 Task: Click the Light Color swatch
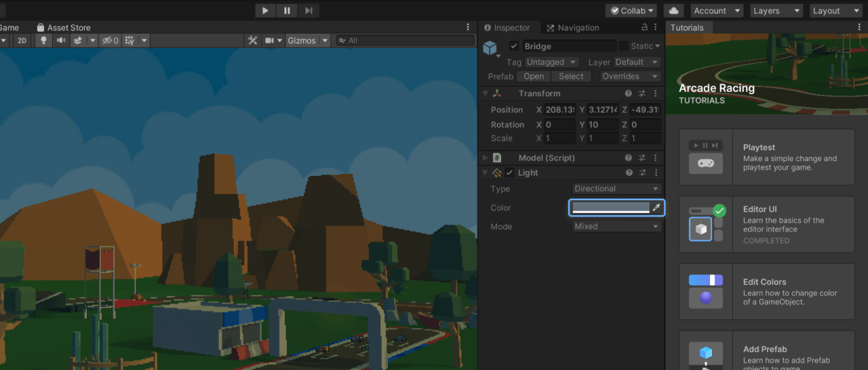coord(610,208)
